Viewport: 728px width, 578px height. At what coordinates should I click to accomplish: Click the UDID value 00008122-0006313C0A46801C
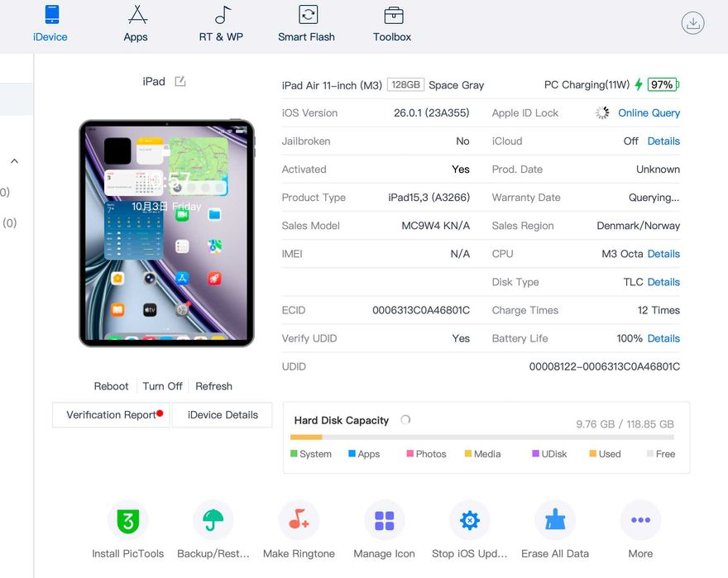click(x=605, y=367)
